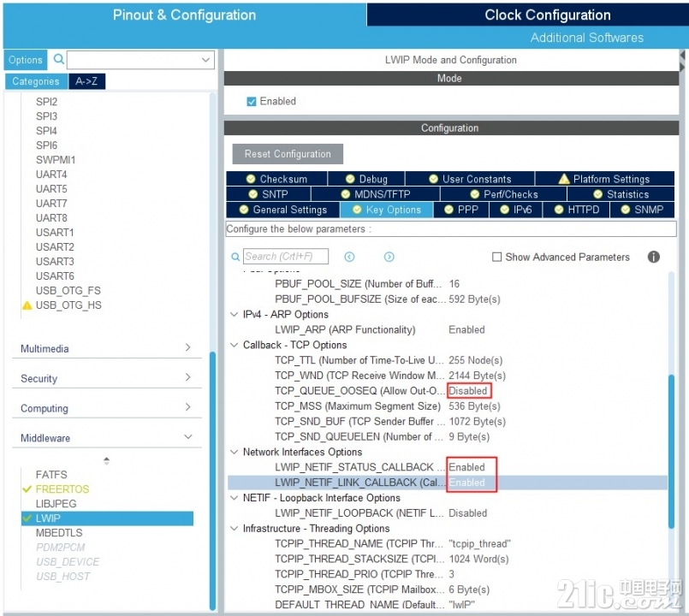The height and width of the screenshot is (616, 689).
Task: Open the peripheral search combo box dropdown
Action: [x=205, y=59]
